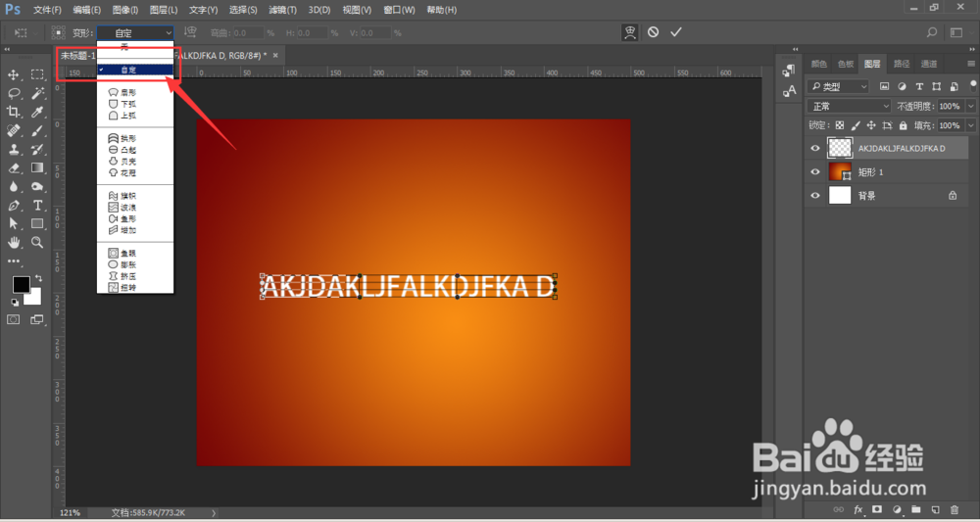Create a new layer
Image resolution: width=980 pixels, height=522 pixels.
[935, 509]
